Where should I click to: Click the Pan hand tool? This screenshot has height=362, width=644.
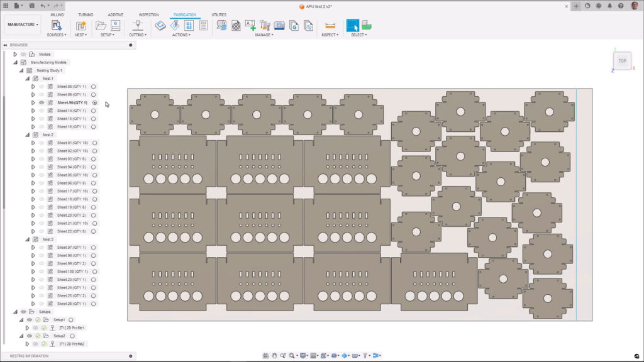274,356
